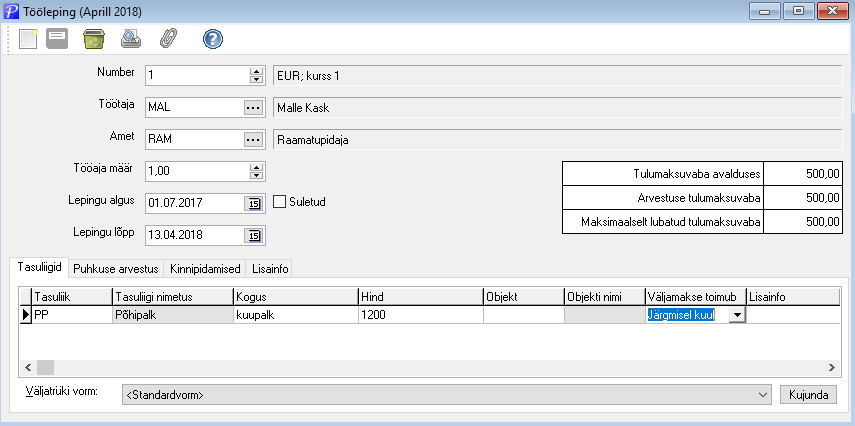The height and width of the screenshot is (426, 855).
Task: Click the Väljamakse toimub column header
Action: (x=696, y=297)
